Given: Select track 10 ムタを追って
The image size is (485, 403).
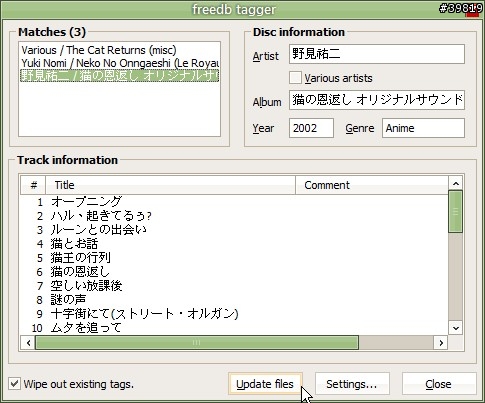Looking at the screenshot, I should click(x=234, y=328).
